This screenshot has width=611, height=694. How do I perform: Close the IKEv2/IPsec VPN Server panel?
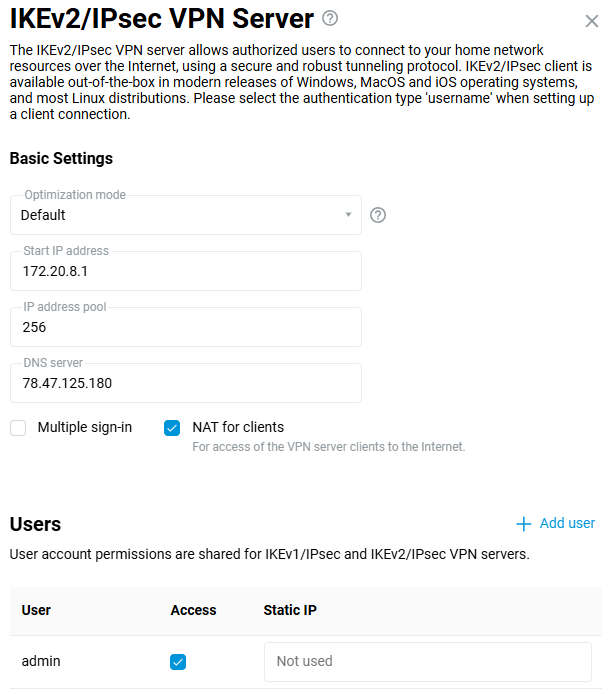(x=591, y=21)
